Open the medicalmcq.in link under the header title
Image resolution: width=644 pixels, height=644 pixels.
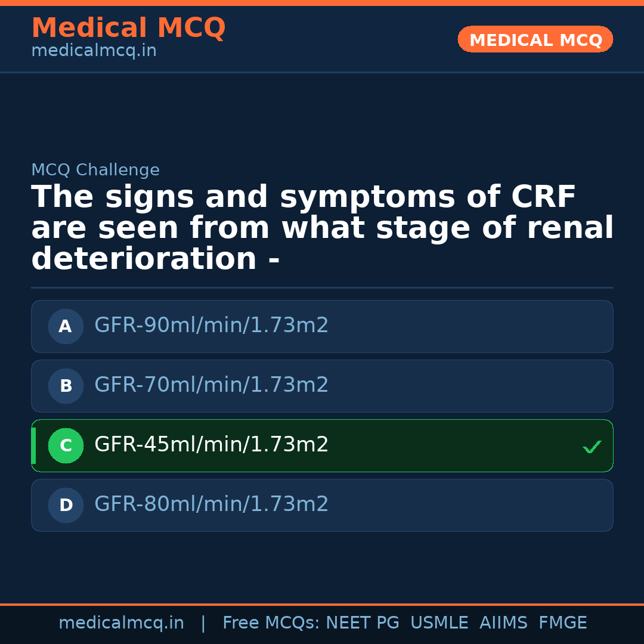94,51
